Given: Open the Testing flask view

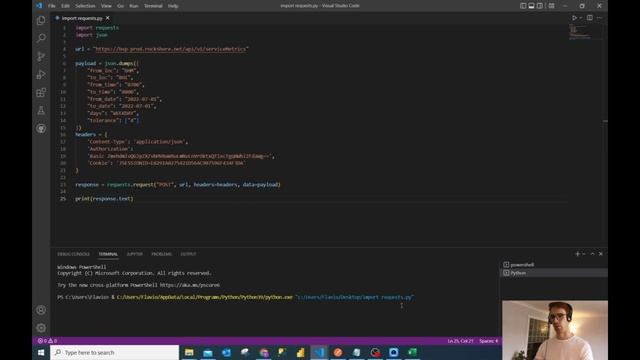Looking at the screenshot, I should point(41,111).
